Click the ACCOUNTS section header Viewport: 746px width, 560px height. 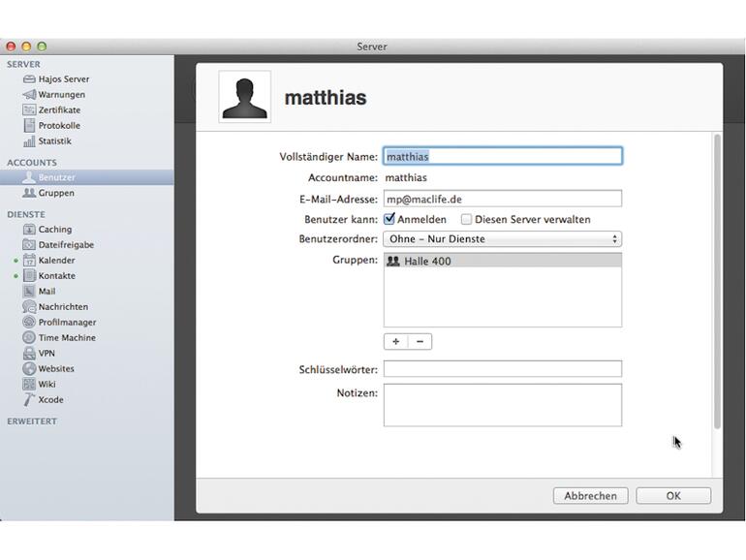(x=32, y=163)
